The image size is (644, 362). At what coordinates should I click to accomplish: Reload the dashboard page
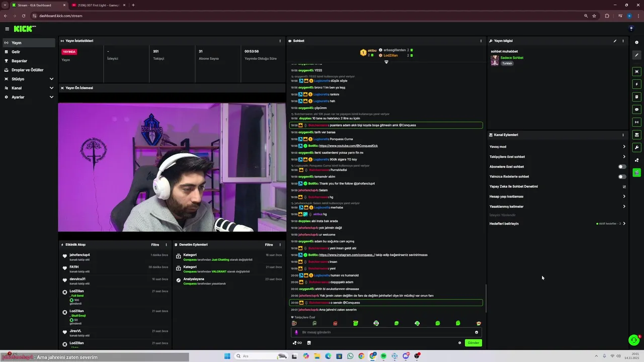point(23,16)
